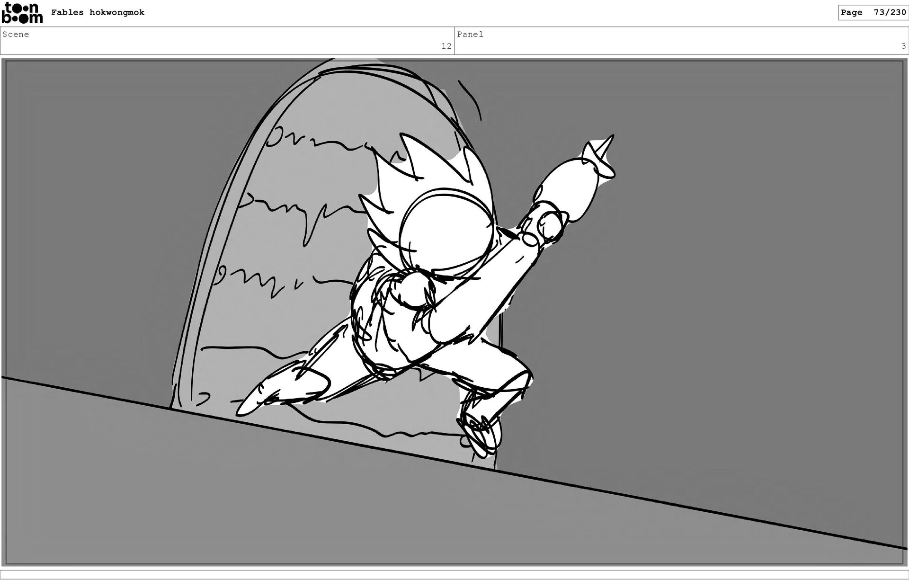
Task: Click the top squiggle line inside the archway
Action: pos(331,141)
